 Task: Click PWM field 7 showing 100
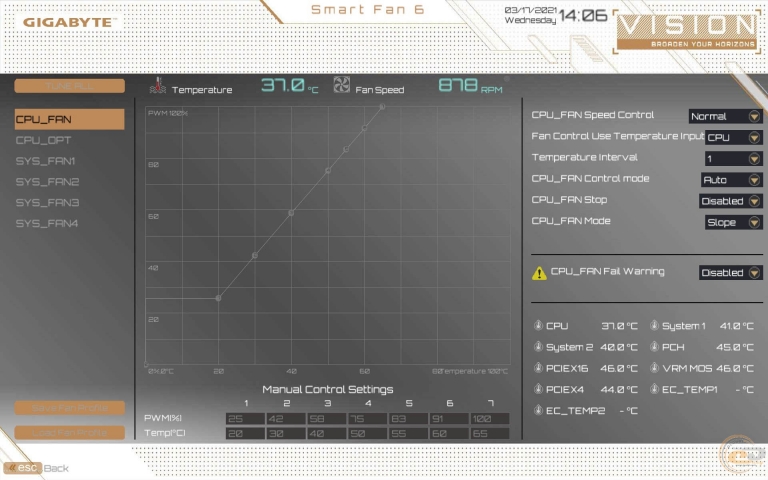[x=489, y=419]
